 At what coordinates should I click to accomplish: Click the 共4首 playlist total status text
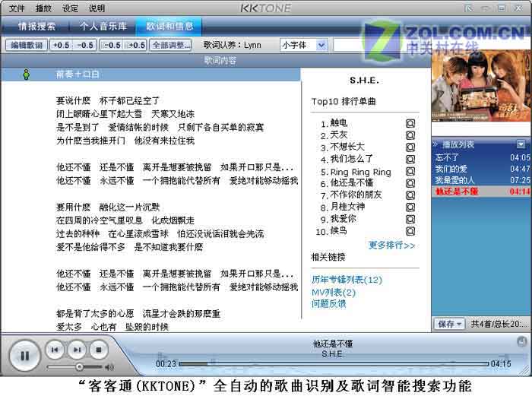[499, 324]
